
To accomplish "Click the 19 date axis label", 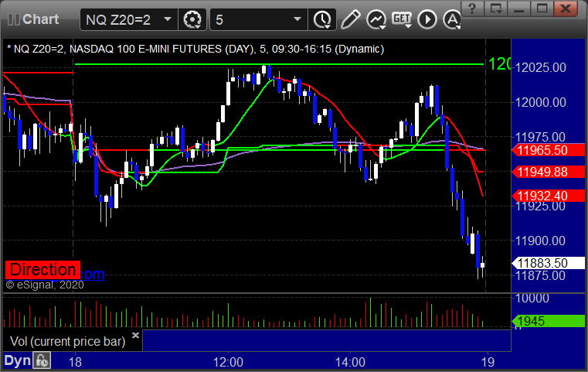I will 488,362.
